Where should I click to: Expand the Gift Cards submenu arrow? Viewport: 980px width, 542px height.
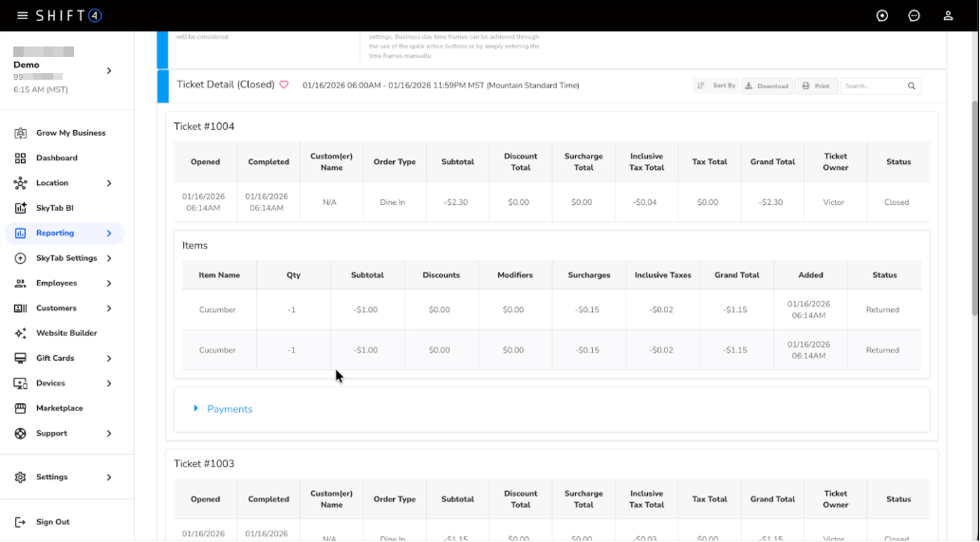[109, 359]
